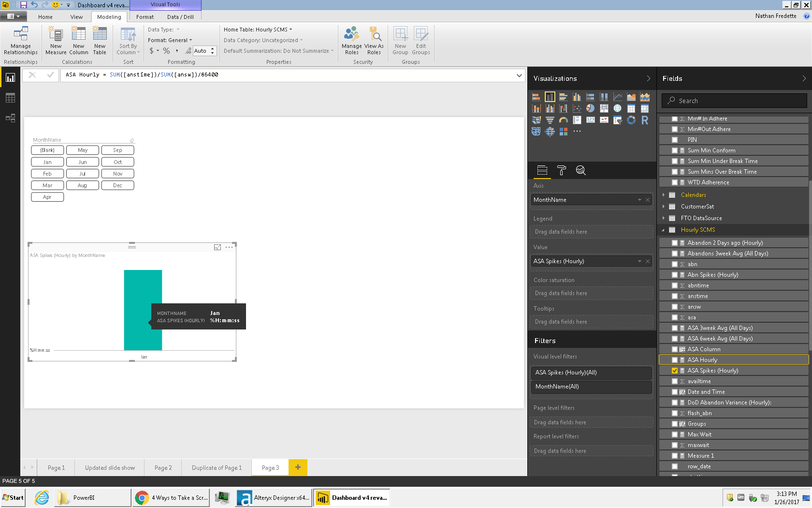Check the WTD Adherence field

click(675, 182)
